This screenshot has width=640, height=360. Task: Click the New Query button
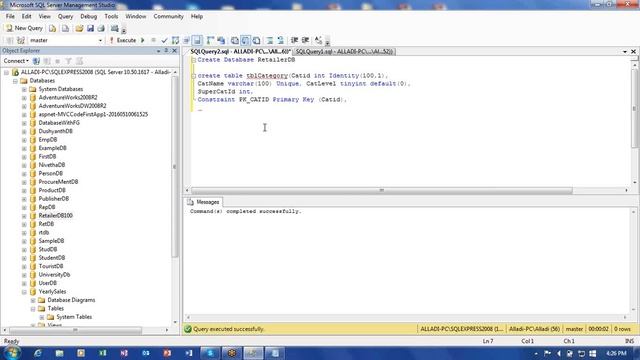[x=24, y=28]
